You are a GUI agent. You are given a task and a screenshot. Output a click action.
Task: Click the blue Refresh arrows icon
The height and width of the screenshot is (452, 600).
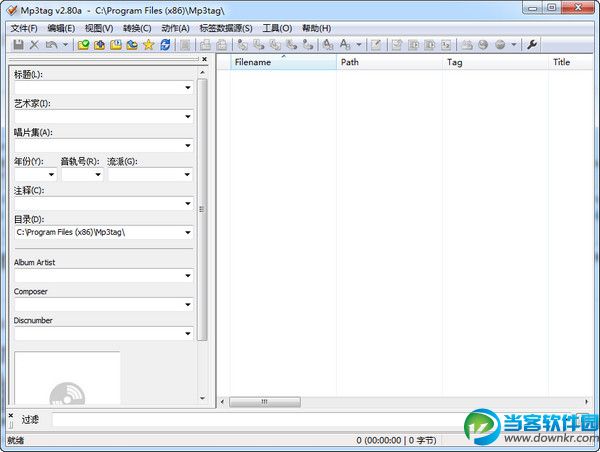pos(165,45)
